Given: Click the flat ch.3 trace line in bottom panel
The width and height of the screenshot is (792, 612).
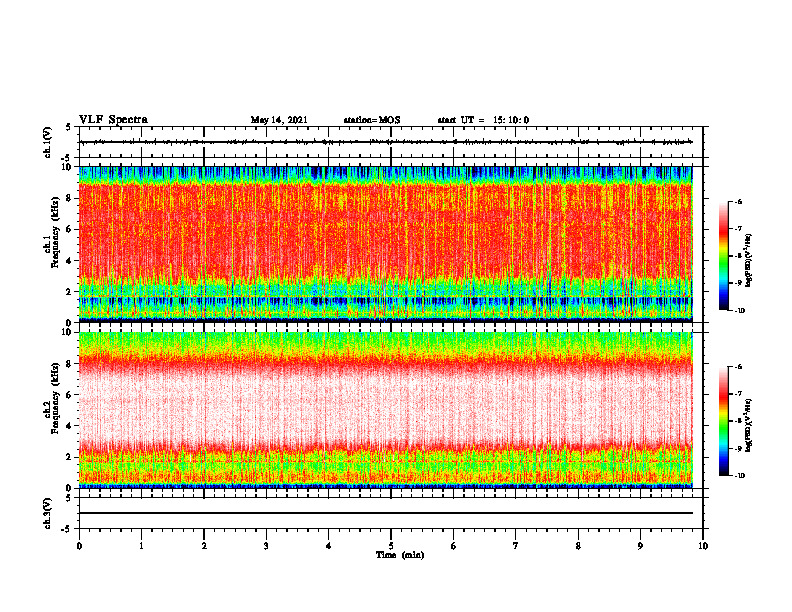Looking at the screenshot, I should pos(385,513).
